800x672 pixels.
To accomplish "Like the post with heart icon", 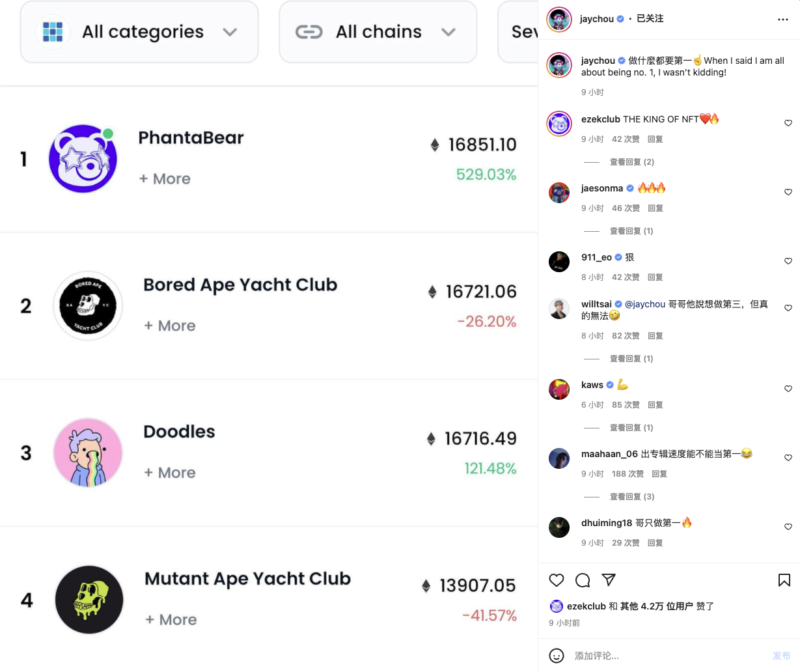I will click(557, 580).
